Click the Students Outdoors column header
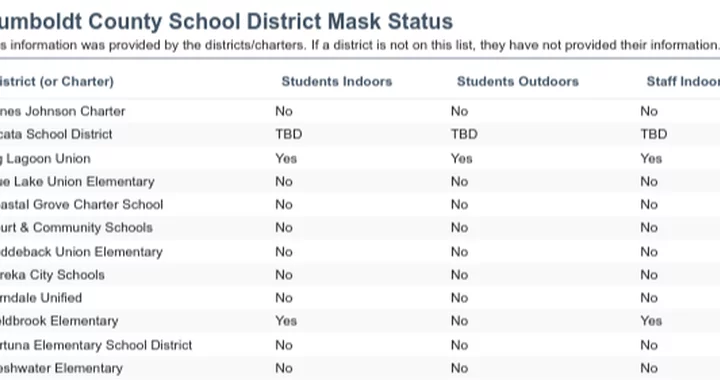Image resolution: width=720 pixels, height=380 pixels. [x=518, y=82]
